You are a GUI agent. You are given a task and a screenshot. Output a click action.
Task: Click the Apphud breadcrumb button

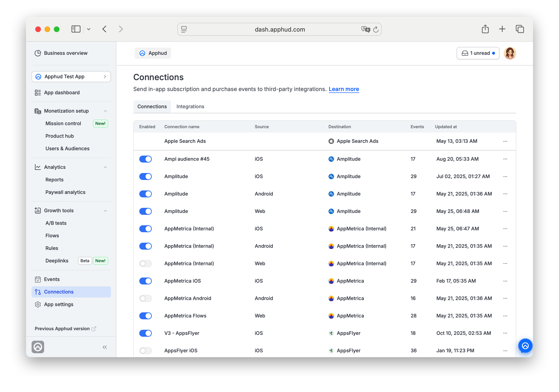[153, 53]
